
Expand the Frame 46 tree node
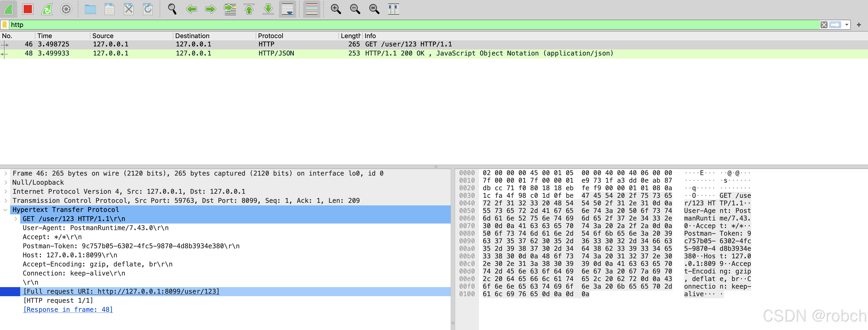[6, 174]
